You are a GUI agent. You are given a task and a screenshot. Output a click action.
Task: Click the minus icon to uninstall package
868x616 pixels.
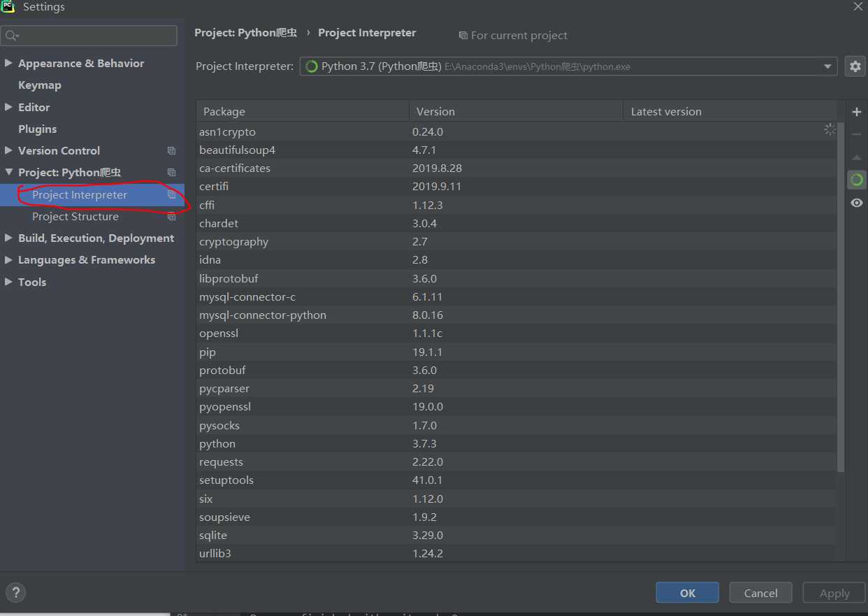[857, 134]
